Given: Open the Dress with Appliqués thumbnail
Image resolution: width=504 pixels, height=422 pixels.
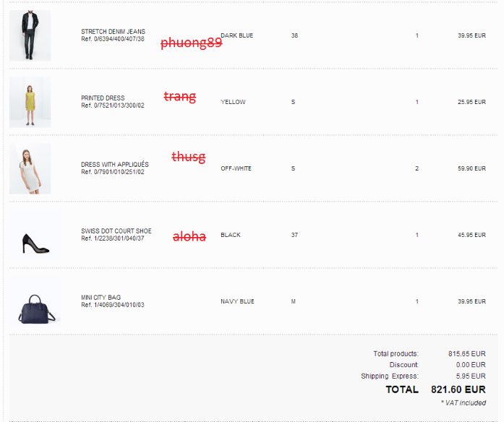Looking at the screenshot, I should click(30, 168).
